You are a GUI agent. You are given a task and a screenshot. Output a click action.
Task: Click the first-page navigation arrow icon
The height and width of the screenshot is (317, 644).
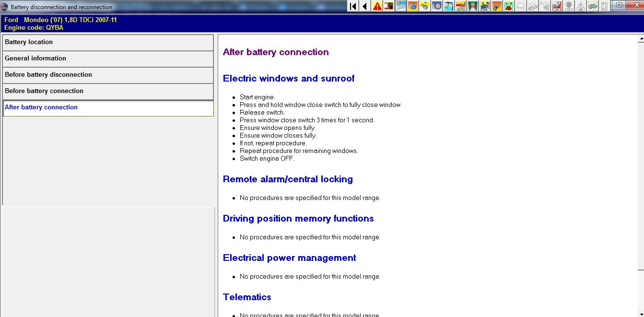[x=353, y=6]
